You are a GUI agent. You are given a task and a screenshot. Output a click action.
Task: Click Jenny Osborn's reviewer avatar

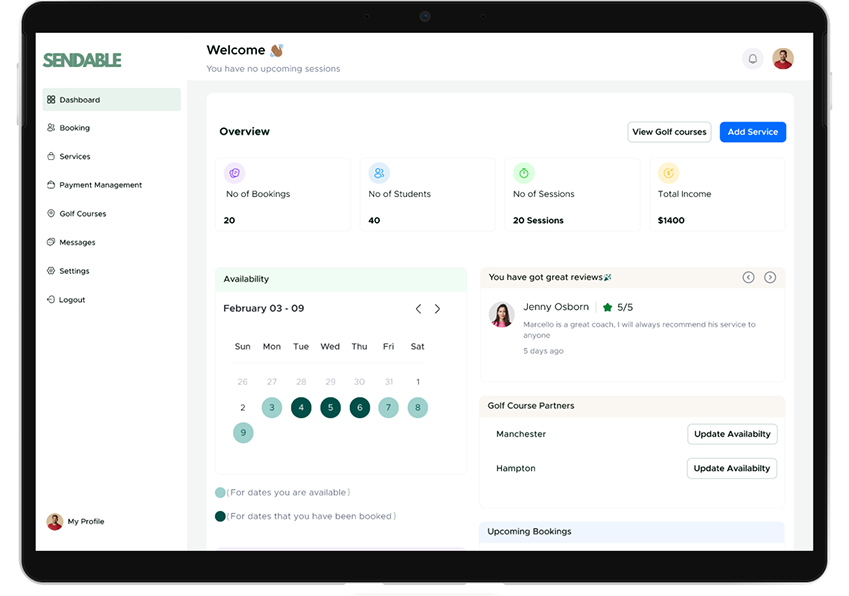[x=501, y=314]
